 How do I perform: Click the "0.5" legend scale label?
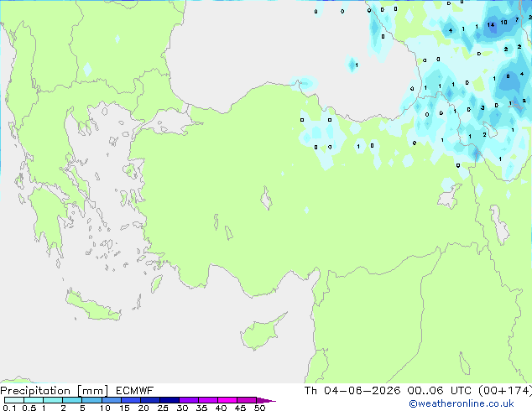click(x=29, y=408)
